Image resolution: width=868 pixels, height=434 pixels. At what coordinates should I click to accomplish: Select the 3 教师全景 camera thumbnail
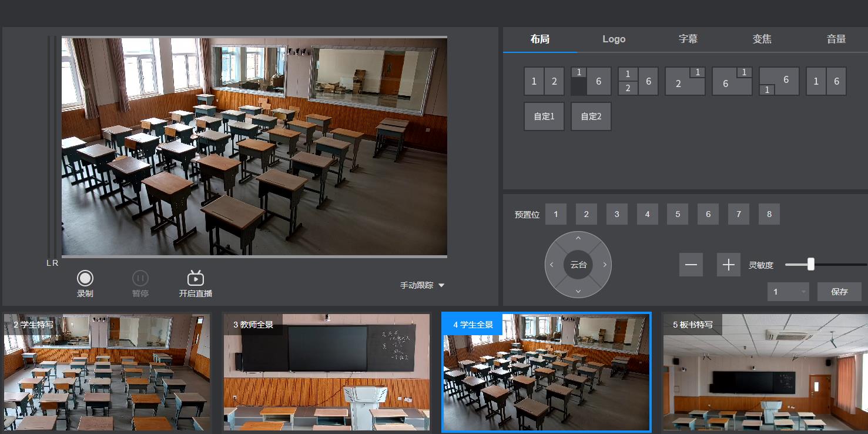pyautogui.click(x=326, y=373)
